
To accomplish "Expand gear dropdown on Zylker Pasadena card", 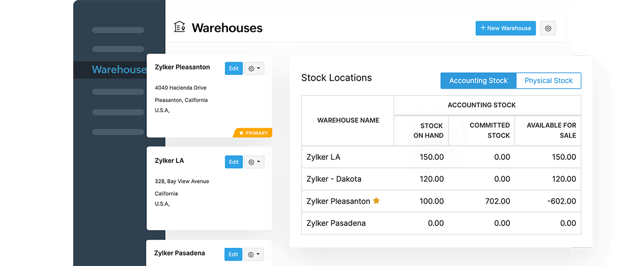I will point(254,254).
